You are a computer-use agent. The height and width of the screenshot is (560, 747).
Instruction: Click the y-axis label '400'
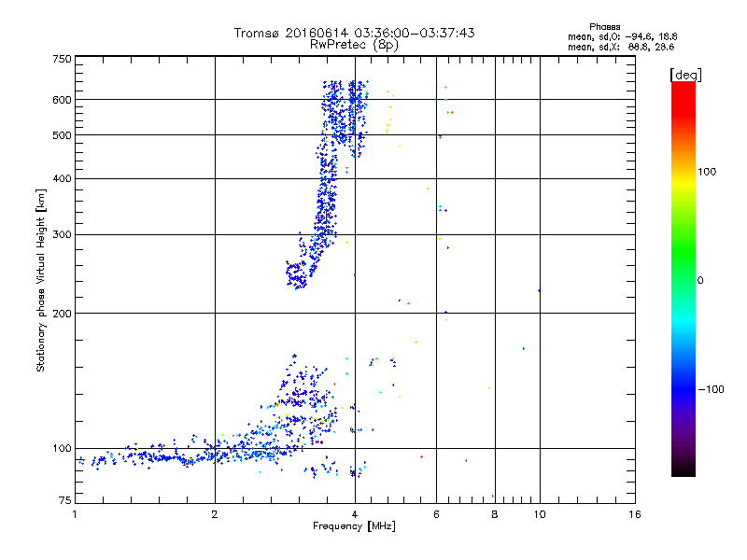62,178
